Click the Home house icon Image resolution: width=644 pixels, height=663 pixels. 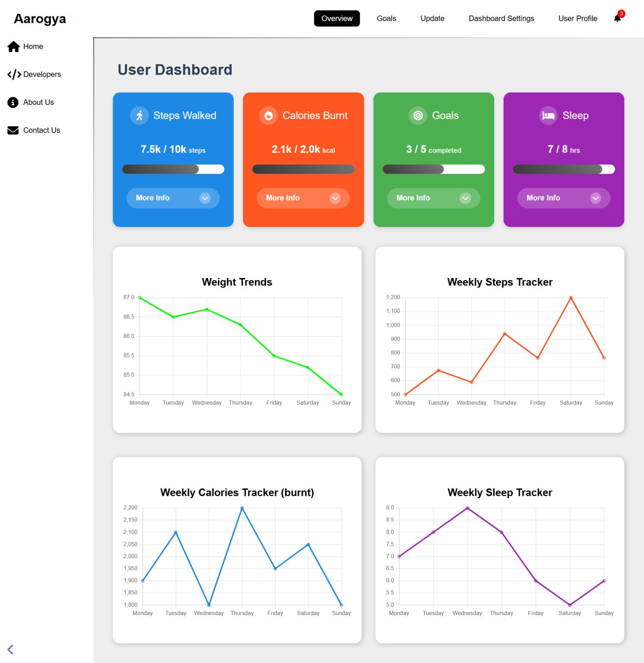[x=13, y=47]
